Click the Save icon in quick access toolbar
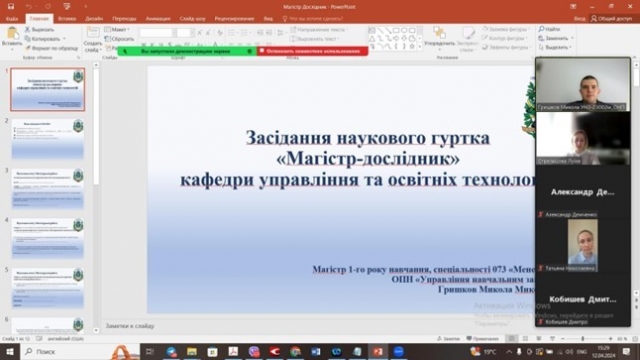 tap(11, 7)
